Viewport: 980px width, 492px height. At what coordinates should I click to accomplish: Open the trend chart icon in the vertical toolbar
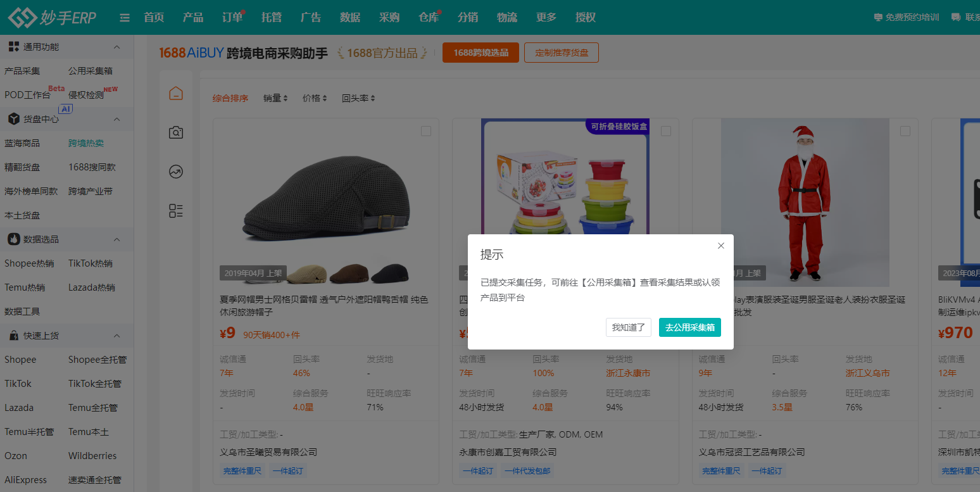(x=176, y=172)
